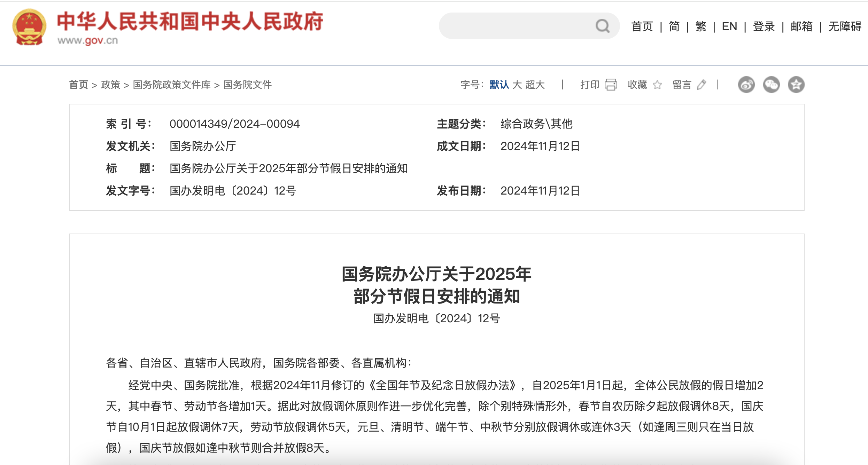Click the printer icon
The image size is (868, 465).
pyautogui.click(x=611, y=85)
